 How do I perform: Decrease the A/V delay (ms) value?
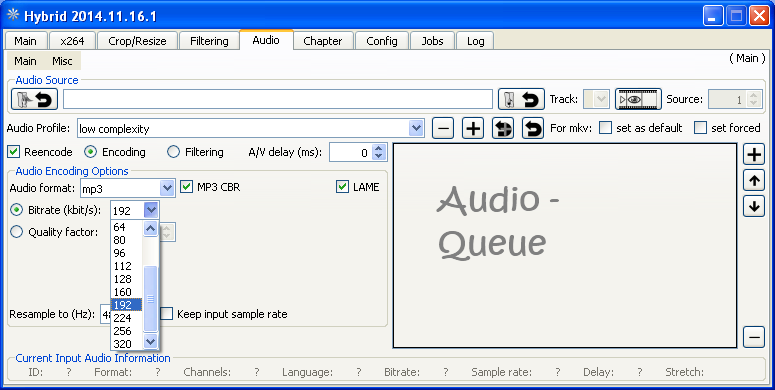pos(379,156)
